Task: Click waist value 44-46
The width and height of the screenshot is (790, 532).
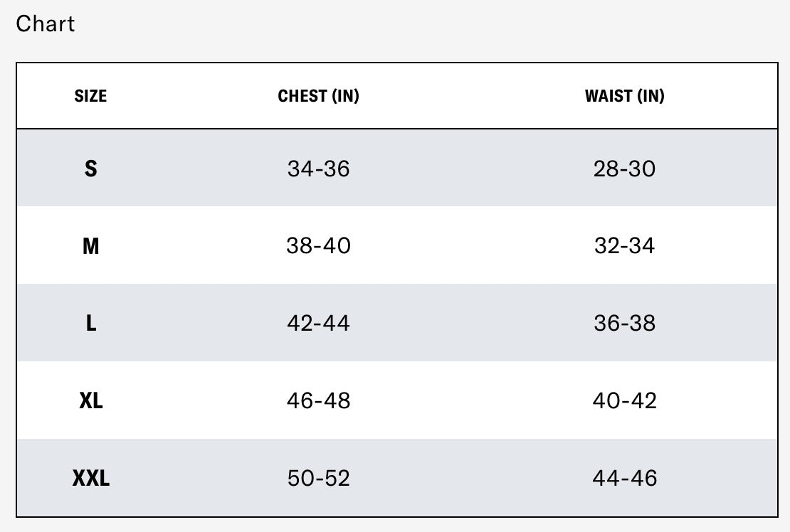Action: coord(624,478)
